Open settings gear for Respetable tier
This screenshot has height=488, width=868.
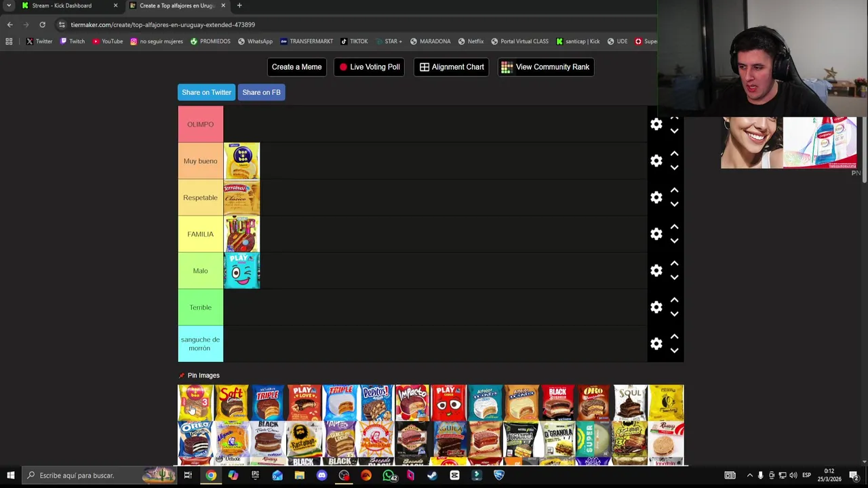coord(656,197)
